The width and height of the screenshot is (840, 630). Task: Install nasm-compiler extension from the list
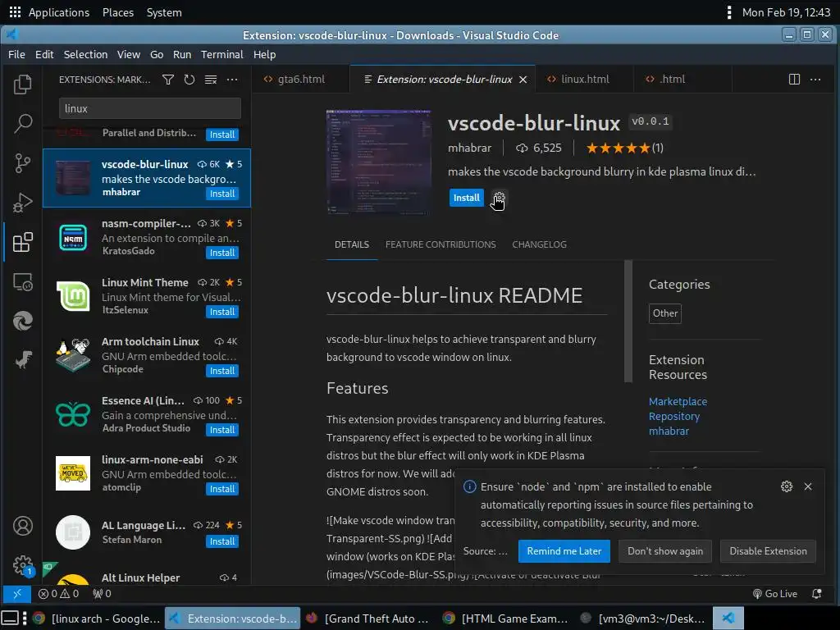221,253
